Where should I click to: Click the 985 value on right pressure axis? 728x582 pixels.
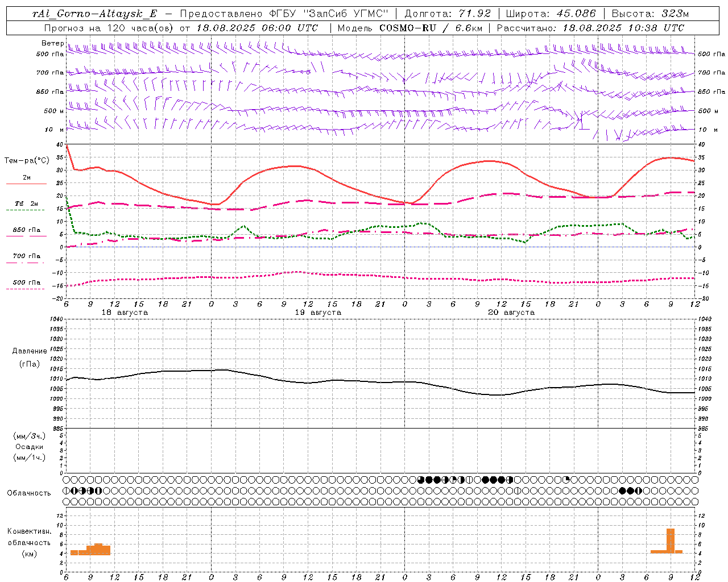pos(704,429)
